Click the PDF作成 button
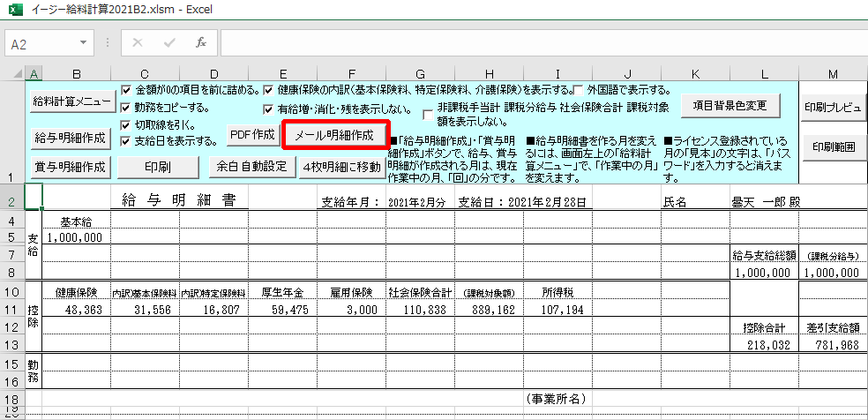868x420 pixels. click(x=251, y=134)
